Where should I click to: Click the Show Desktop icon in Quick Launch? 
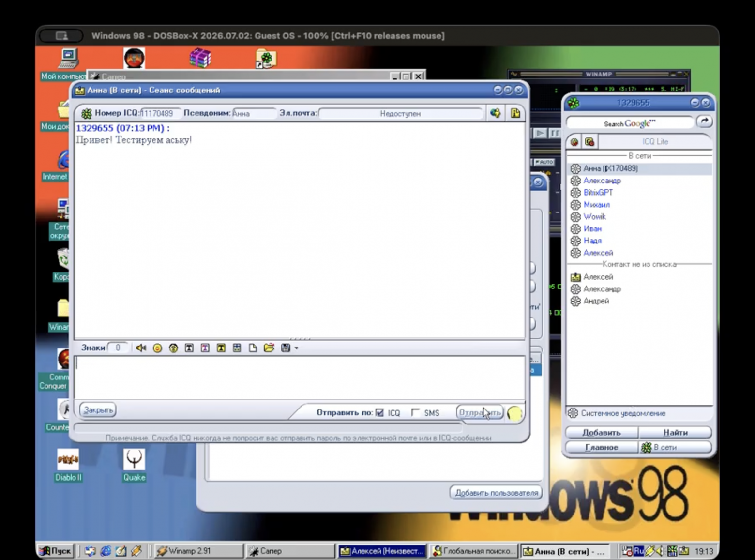[x=121, y=551]
